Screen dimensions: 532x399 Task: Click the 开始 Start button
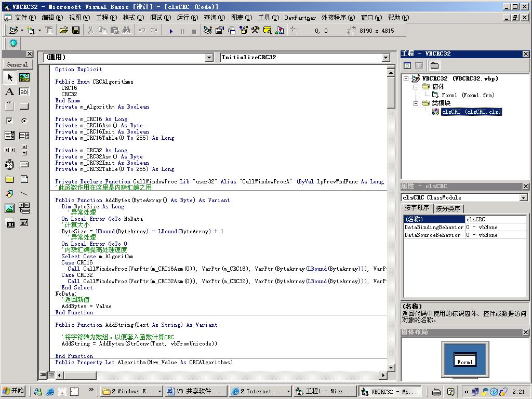14,391
